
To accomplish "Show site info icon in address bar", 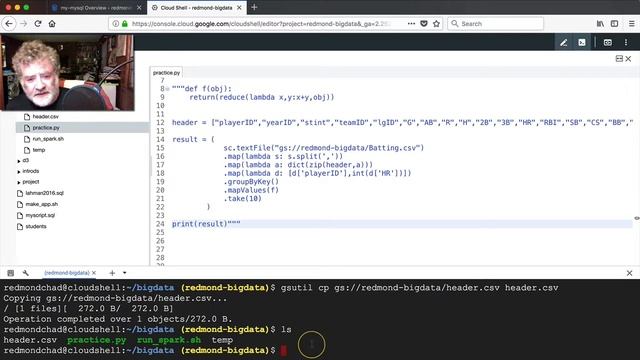I will point(116,24).
